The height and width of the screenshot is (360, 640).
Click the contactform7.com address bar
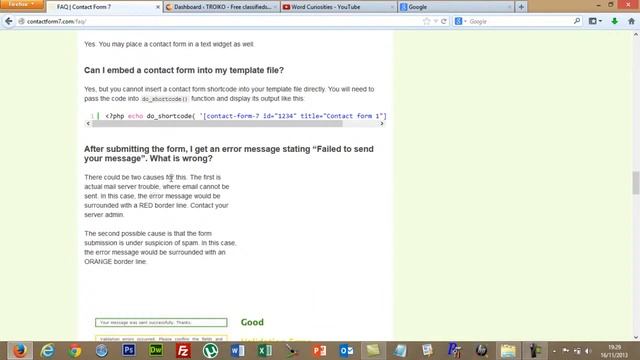pyautogui.click(x=220, y=21)
